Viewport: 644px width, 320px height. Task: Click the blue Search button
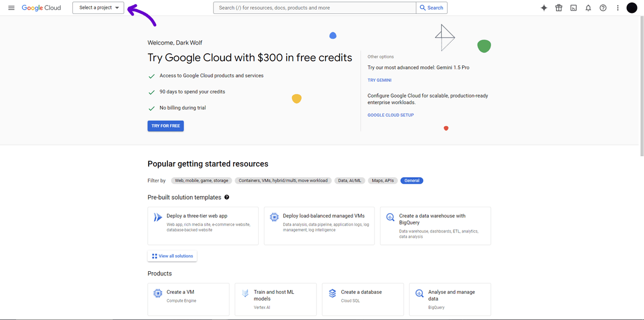click(431, 8)
